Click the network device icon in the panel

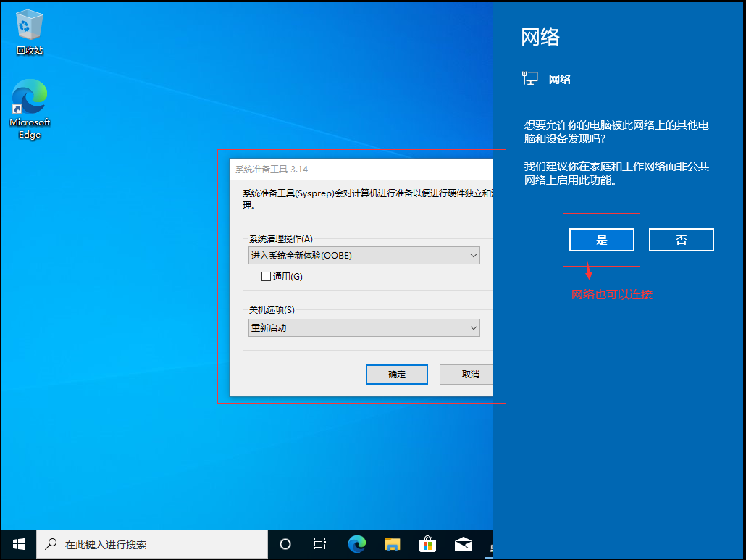(x=530, y=79)
